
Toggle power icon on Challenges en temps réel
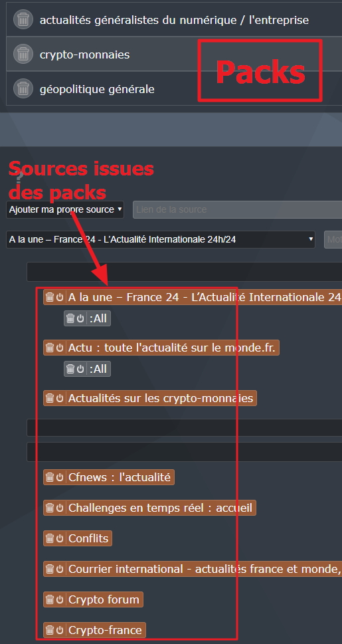point(60,508)
